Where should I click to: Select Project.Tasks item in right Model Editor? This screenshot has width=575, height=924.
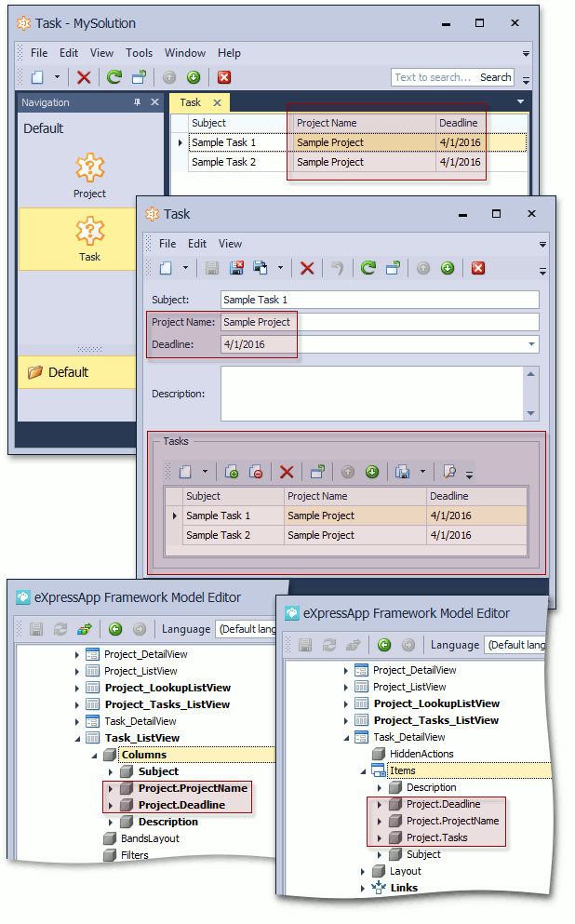(x=436, y=838)
